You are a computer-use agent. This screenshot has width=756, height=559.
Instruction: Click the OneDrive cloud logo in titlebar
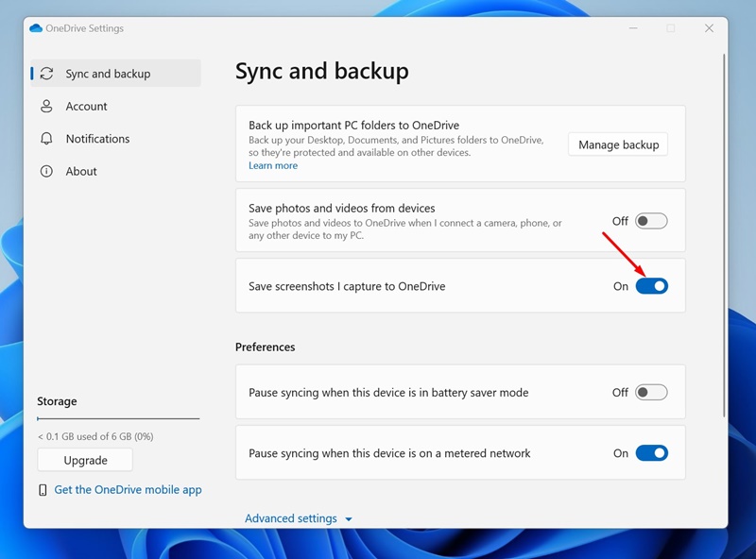pos(37,28)
